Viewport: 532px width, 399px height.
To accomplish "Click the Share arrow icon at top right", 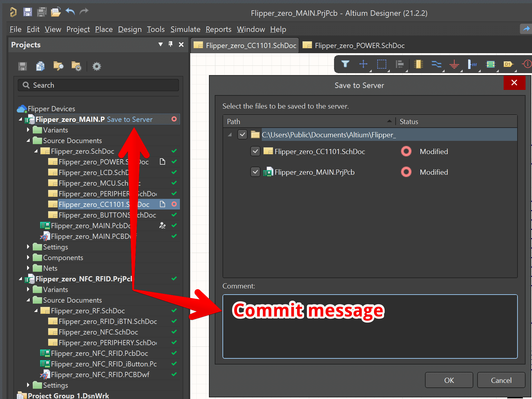I will (526, 29).
